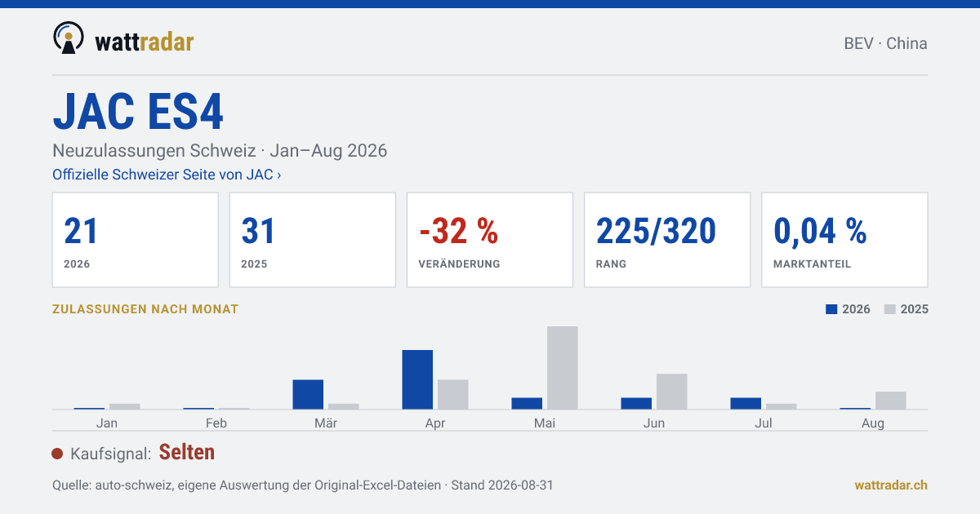Select the Veränderung card showing -32 %

coord(490,240)
